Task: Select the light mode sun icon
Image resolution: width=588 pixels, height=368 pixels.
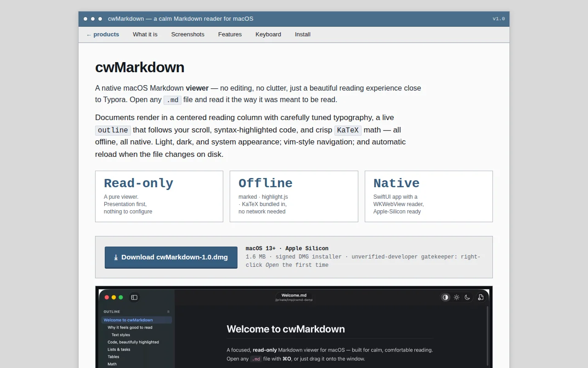Action: click(457, 297)
